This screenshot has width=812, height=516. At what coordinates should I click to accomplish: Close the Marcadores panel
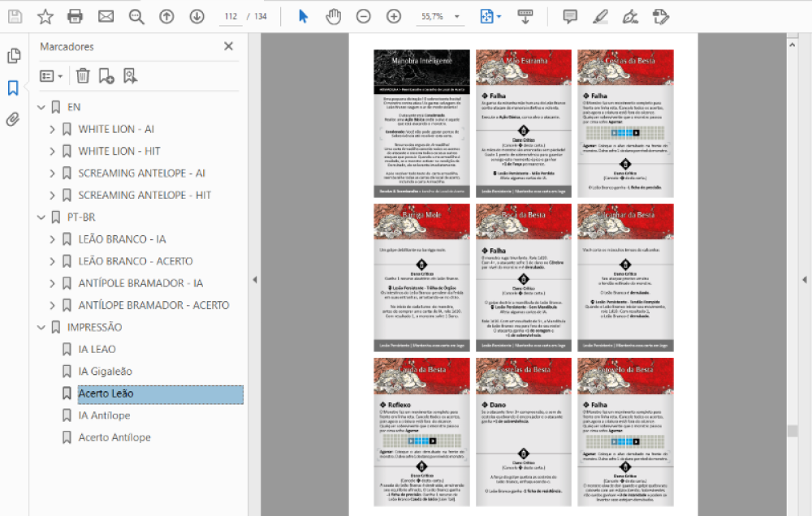228,46
